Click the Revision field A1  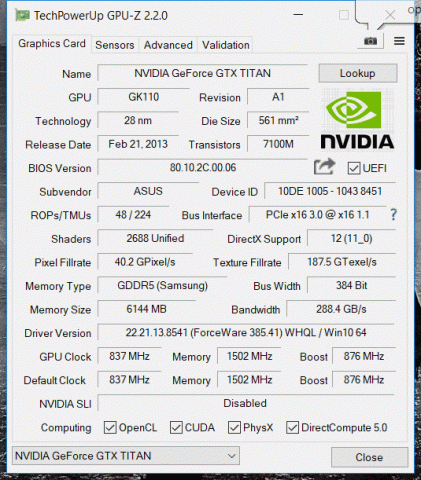point(278,97)
